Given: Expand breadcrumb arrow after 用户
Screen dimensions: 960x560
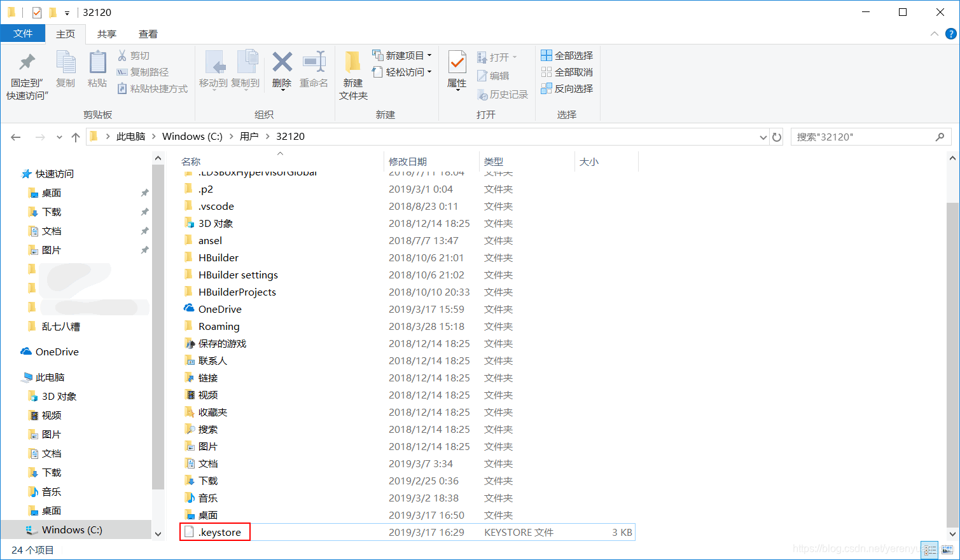Looking at the screenshot, I should (x=267, y=137).
